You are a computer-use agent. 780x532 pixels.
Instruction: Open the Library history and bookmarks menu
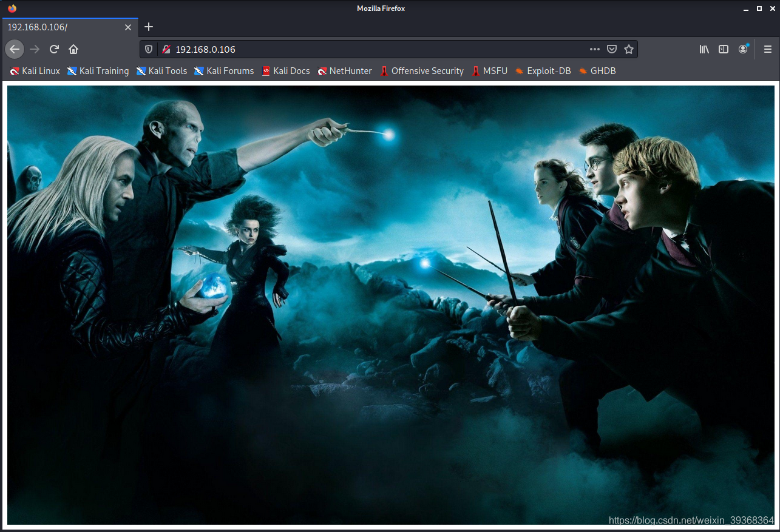point(704,49)
